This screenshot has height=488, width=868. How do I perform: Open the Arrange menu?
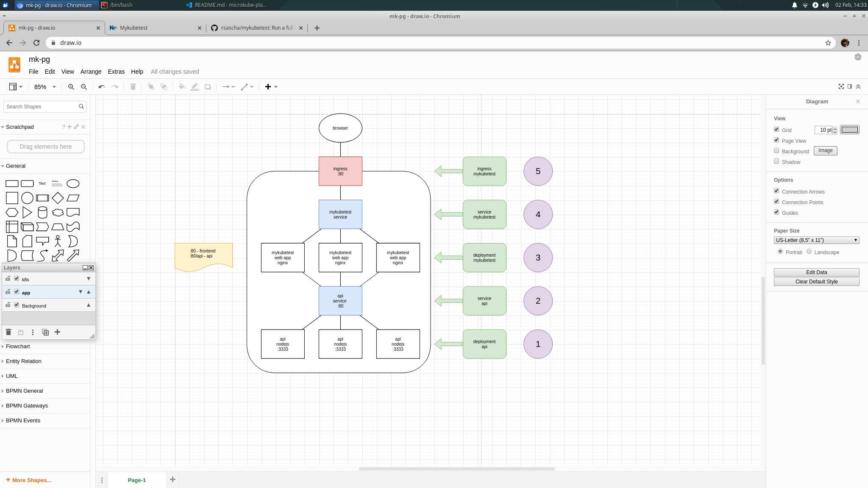(x=91, y=72)
